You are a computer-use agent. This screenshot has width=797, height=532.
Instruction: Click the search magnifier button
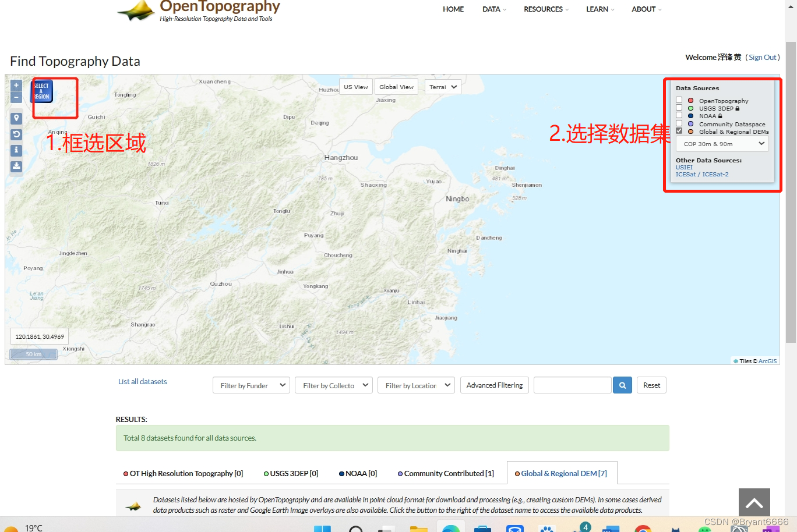point(622,385)
